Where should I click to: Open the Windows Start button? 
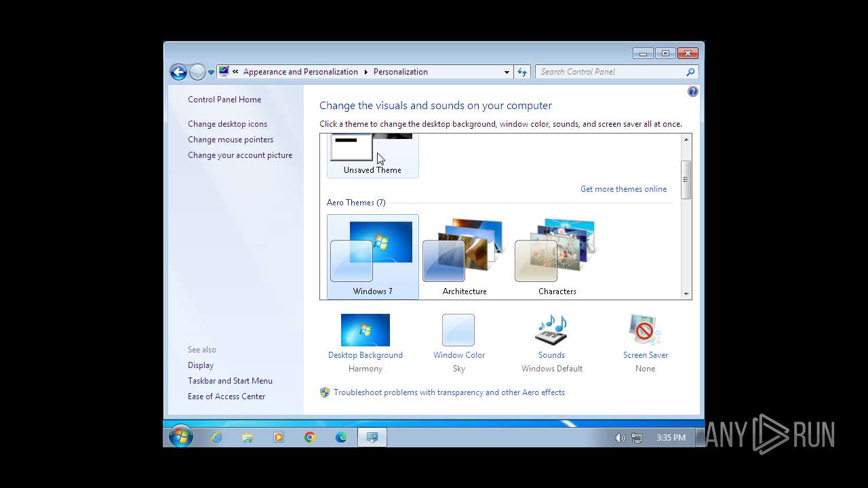pyautogui.click(x=180, y=437)
